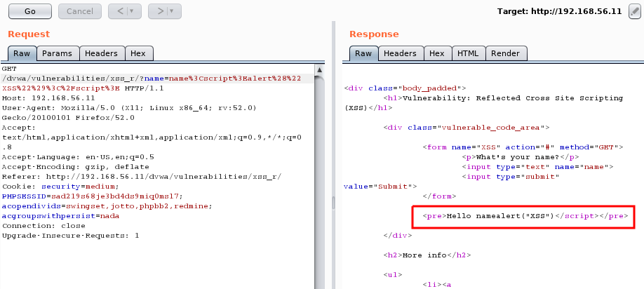
Task: Click the Response panel heading
Action: tap(374, 34)
